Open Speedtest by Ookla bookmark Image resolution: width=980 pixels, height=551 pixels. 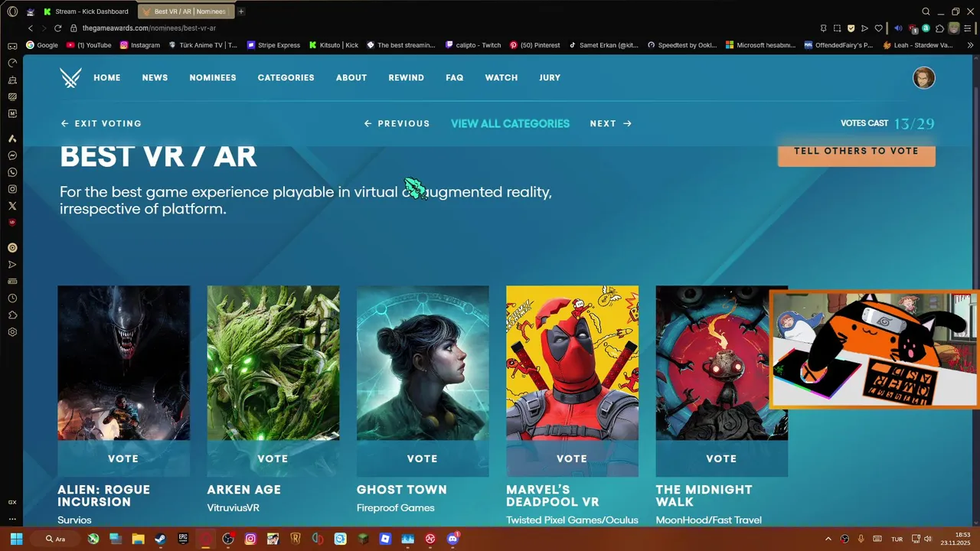682,45
